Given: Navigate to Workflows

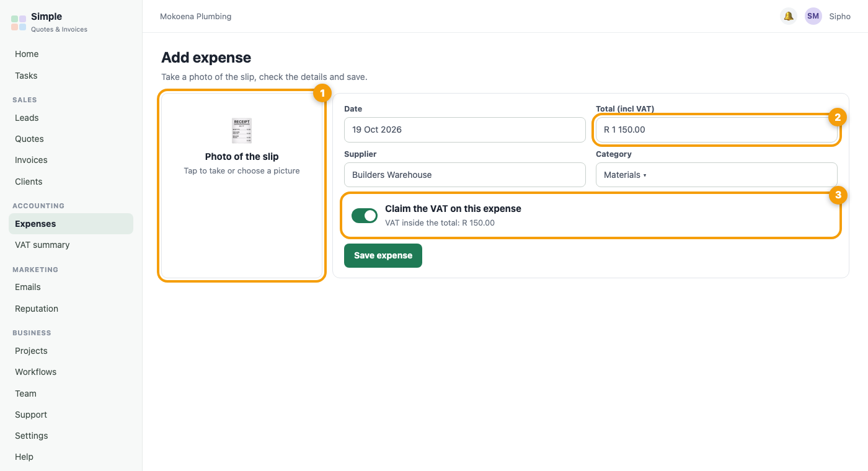Looking at the screenshot, I should tap(71, 372).
